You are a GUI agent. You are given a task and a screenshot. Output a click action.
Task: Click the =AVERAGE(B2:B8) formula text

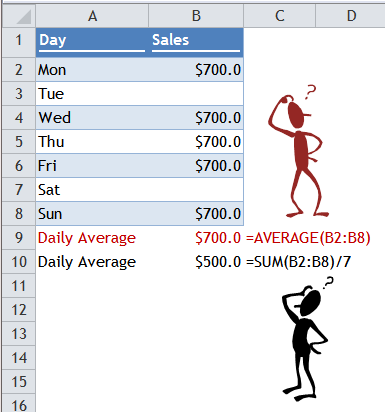tap(308, 238)
